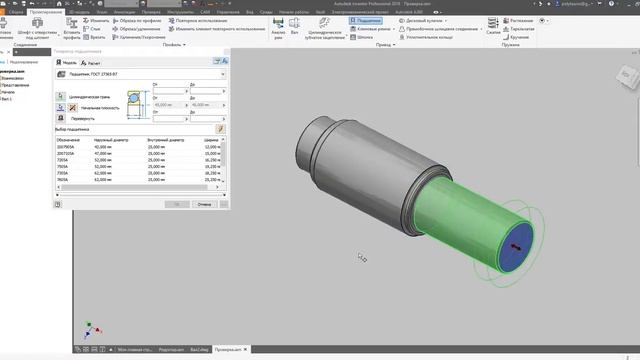Image resolution: width=640 pixels, height=360 pixels.
Task: Select the Кручения torsion spring tool
Action: point(516,37)
